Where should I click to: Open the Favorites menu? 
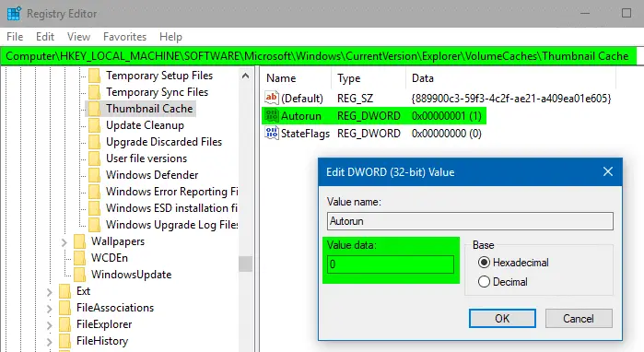124,37
